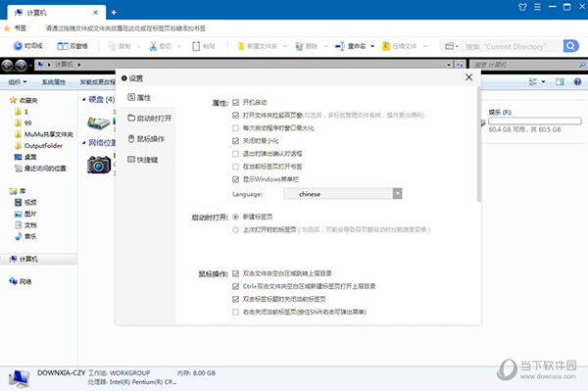
Task: Close the 计算机 tab
Action: [x=96, y=13]
